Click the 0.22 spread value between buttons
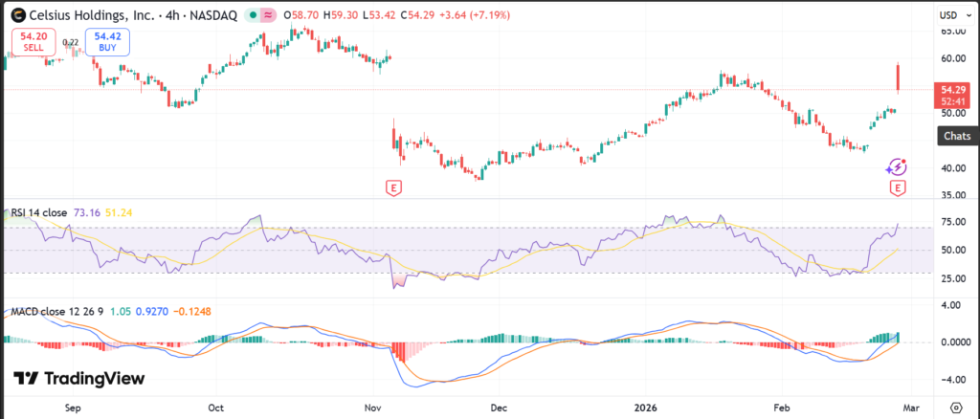 70,42
